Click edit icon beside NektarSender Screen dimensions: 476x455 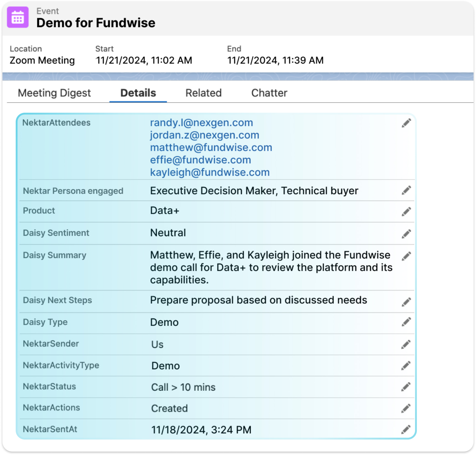pyautogui.click(x=406, y=344)
